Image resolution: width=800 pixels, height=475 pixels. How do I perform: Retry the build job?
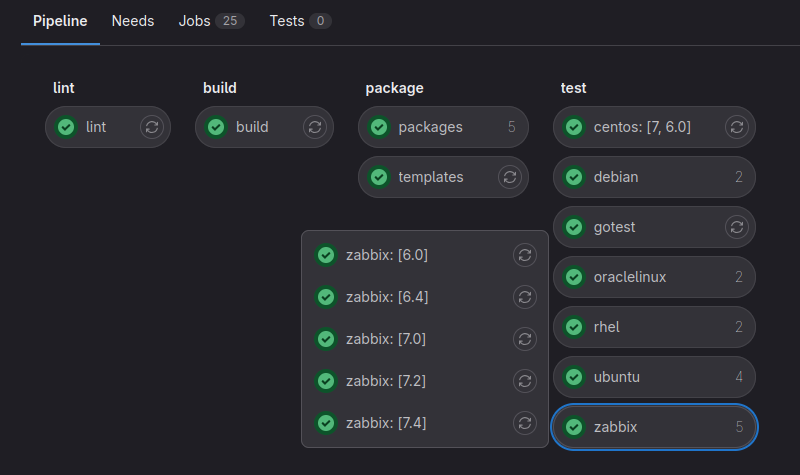(x=315, y=127)
